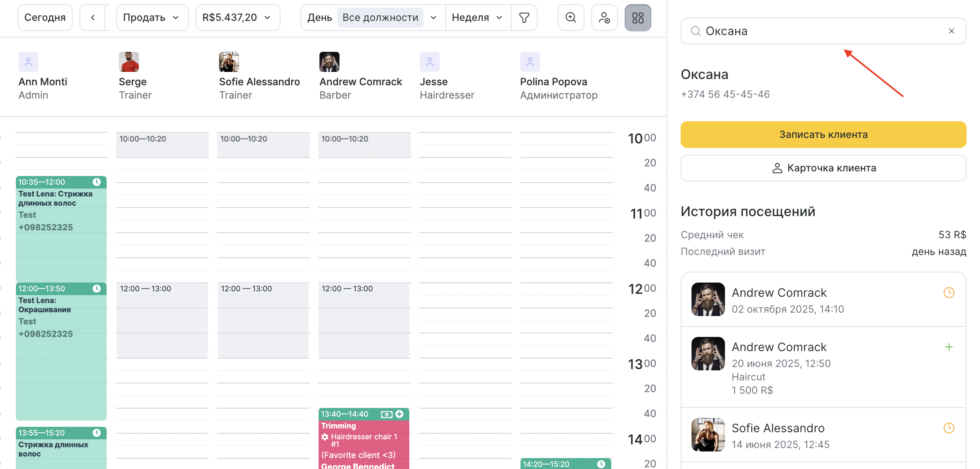Click plus icon on Trimming appointment
Screen dimensions: 980x469
[400, 414]
